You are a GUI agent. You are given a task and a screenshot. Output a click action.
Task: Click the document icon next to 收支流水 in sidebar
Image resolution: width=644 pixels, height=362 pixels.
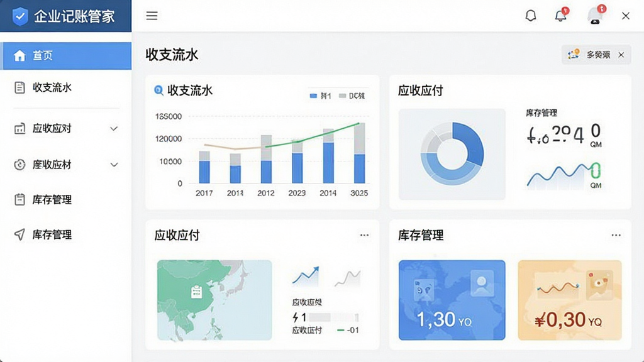(19, 87)
